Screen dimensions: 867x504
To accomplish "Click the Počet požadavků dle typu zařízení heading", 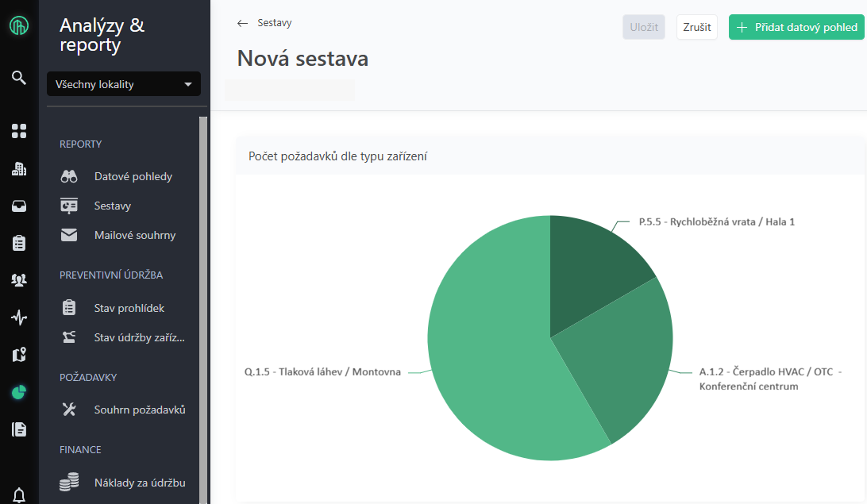I will click(x=337, y=156).
